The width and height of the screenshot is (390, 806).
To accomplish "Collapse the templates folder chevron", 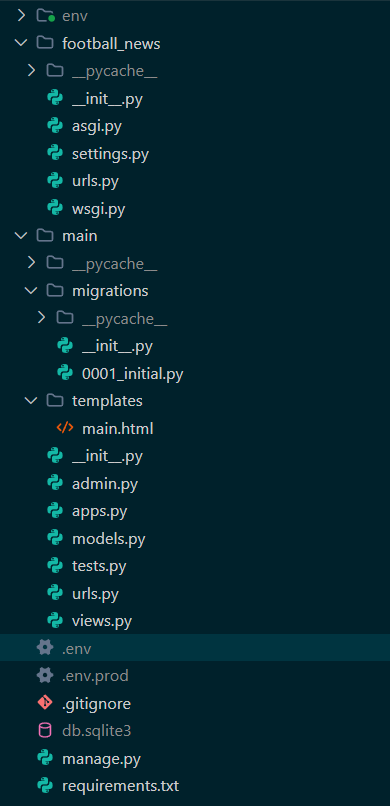I will pyautogui.click(x=31, y=400).
